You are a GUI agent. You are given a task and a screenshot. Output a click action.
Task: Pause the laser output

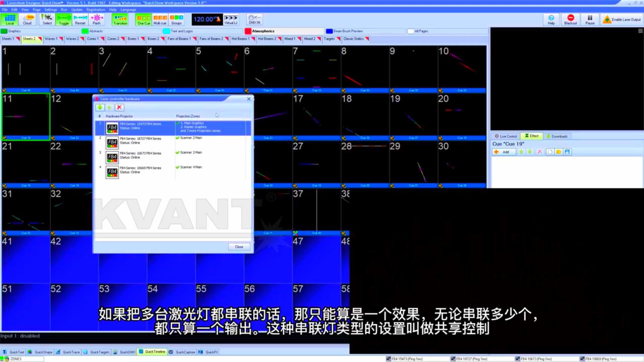point(590,19)
